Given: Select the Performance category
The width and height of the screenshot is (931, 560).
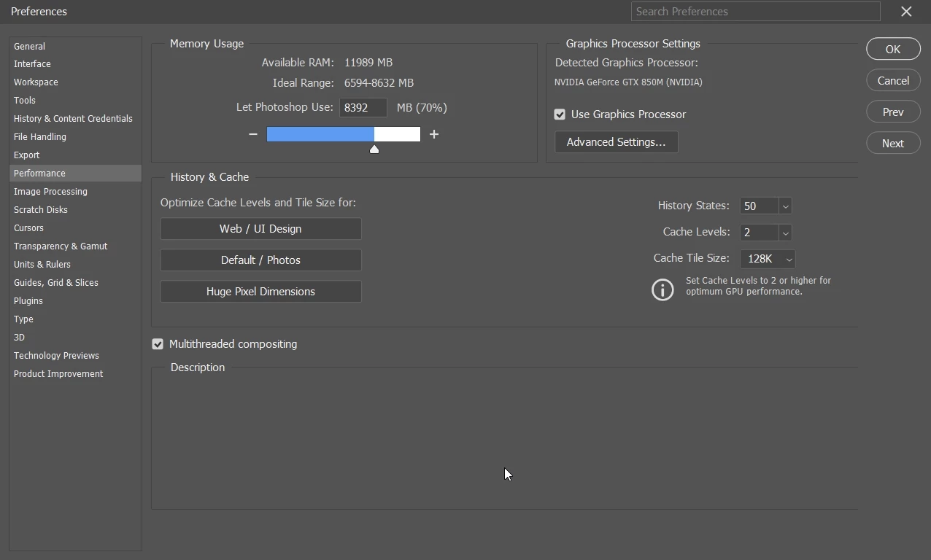Looking at the screenshot, I should (75, 174).
